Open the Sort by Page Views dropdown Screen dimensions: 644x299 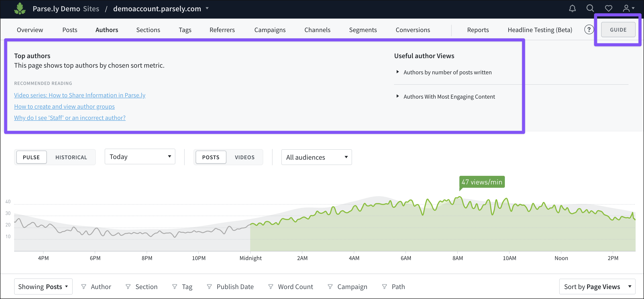pyautogui.click(x=597, y=286)
